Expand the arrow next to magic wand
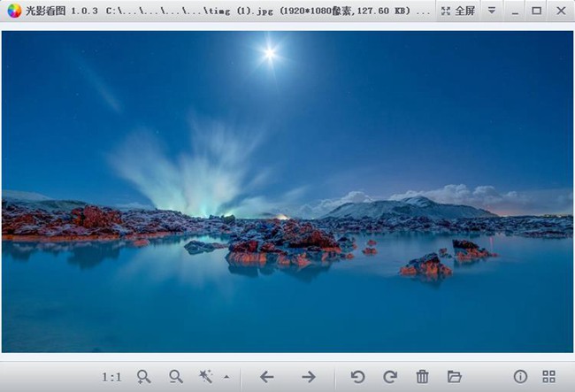Image resolution: width=575 pixels, height=392 pixels. click(226, 377)
